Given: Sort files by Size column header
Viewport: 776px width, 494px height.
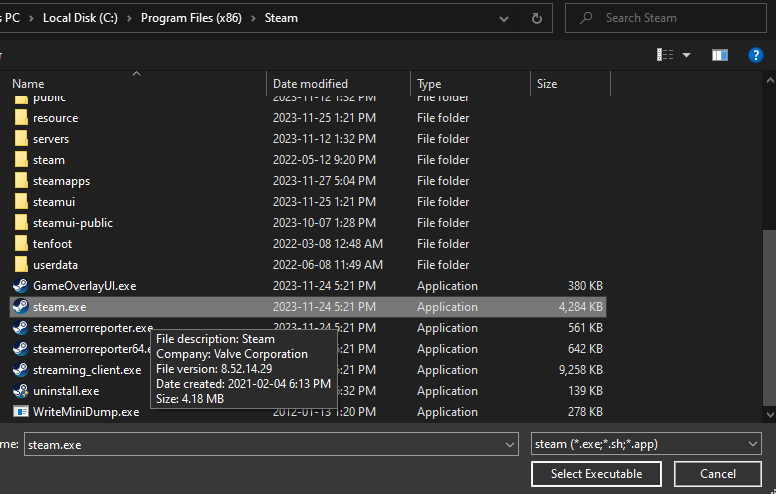Looking at the screenshot, I should [547, 84].
